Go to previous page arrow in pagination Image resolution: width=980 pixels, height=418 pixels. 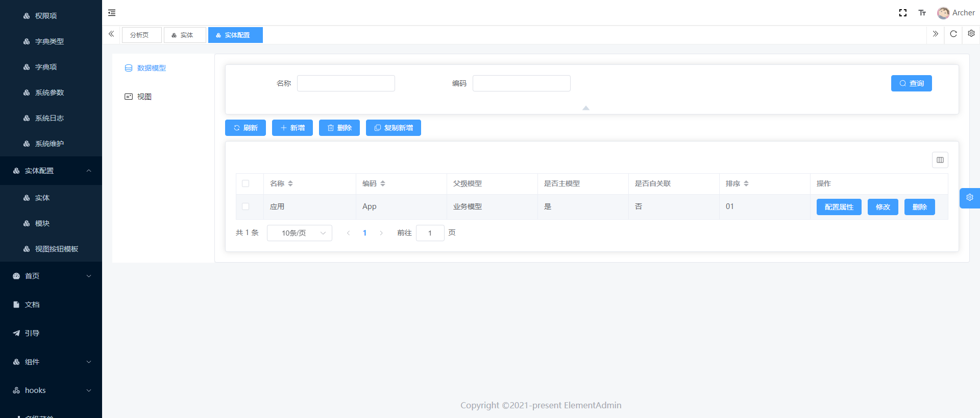349,233
